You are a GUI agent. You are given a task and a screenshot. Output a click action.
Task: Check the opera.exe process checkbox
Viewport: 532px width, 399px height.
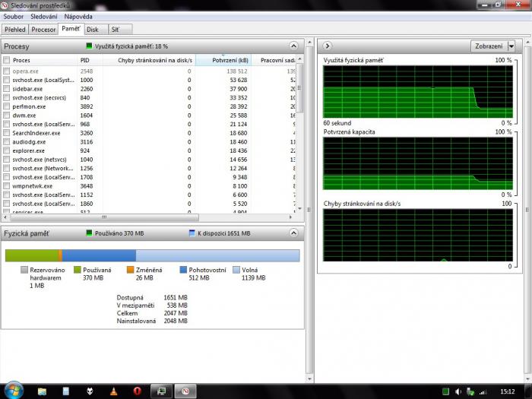pos(7,71)
